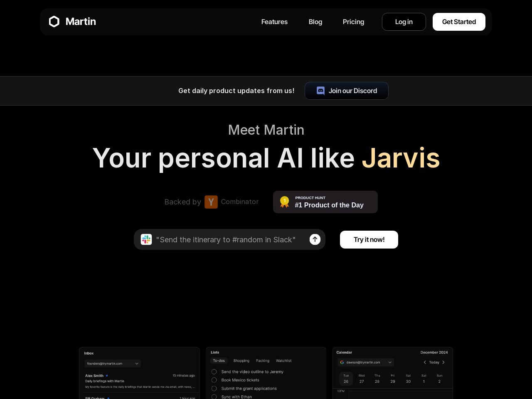Viewport: 532px width, 399px height.
Task: Click the '15 minutes ago' timestamp
Action: pos(184,376)
